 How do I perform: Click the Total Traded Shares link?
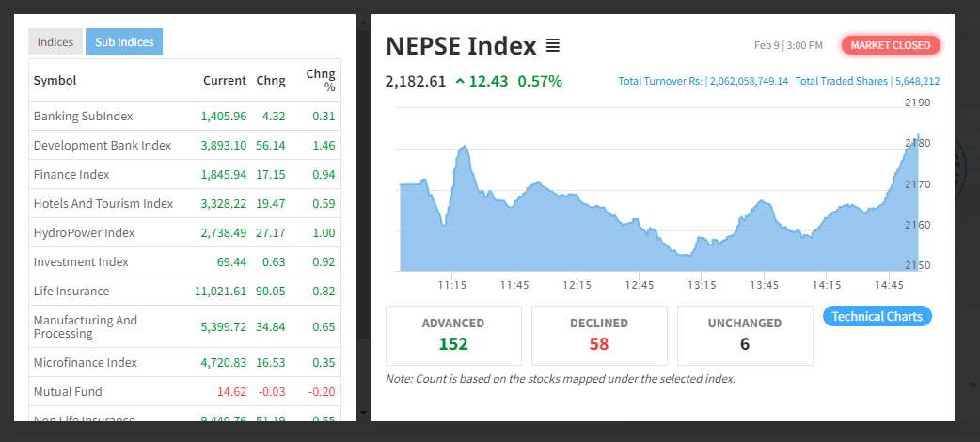(x=867, y=81)
